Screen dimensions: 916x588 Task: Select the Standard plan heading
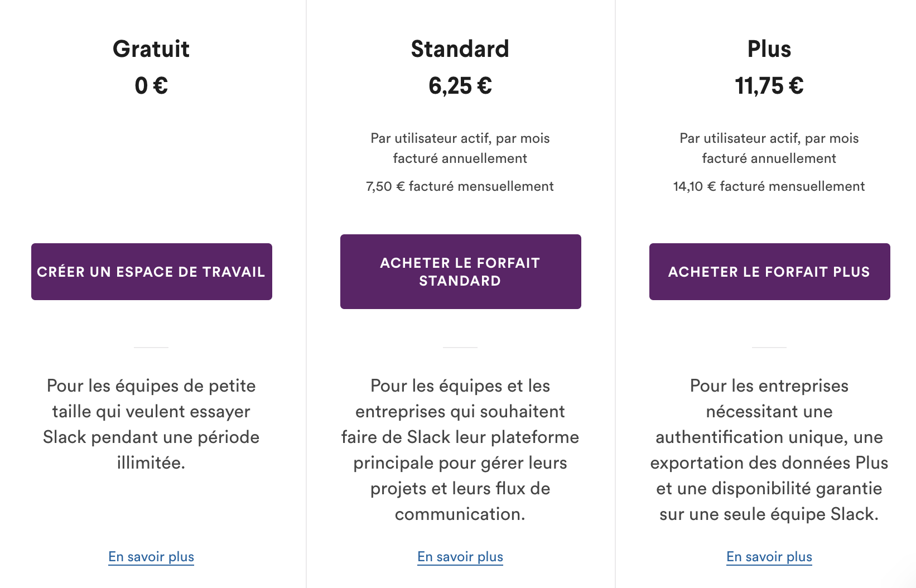coord(460,49)
